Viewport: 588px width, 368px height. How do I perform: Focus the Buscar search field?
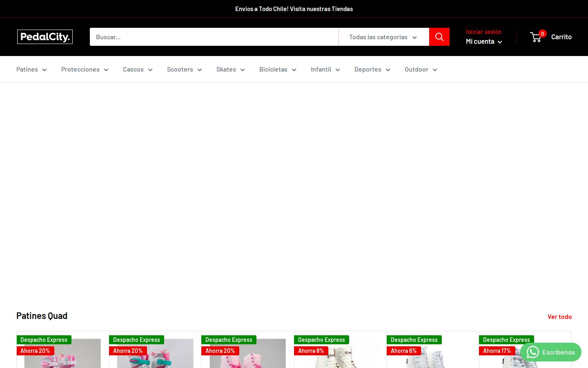click(214, 37)
